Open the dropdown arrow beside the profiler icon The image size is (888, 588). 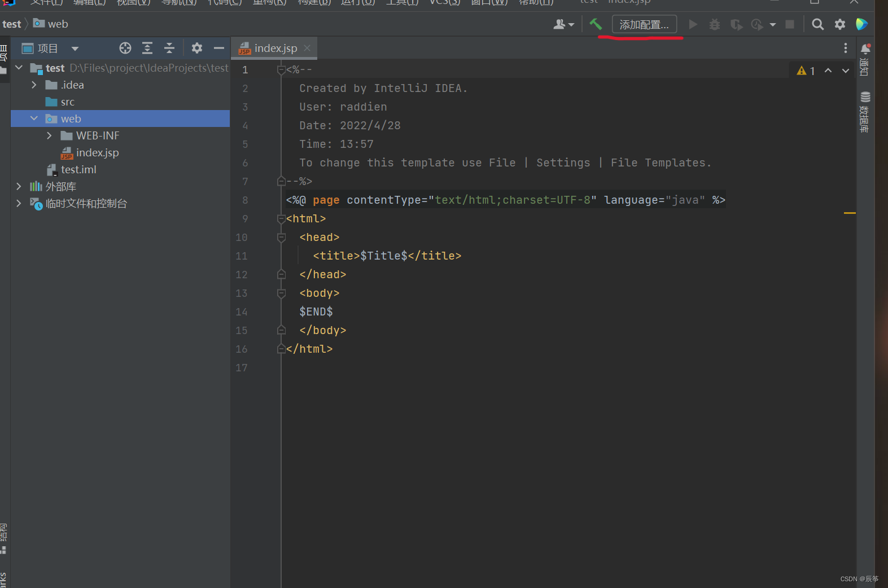coord(773,25)
